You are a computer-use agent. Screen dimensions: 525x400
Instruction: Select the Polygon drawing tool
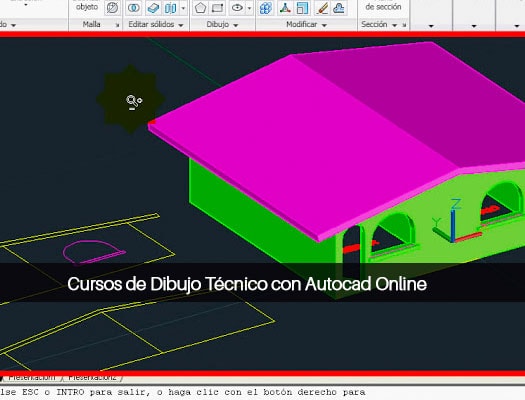(200, 8)
